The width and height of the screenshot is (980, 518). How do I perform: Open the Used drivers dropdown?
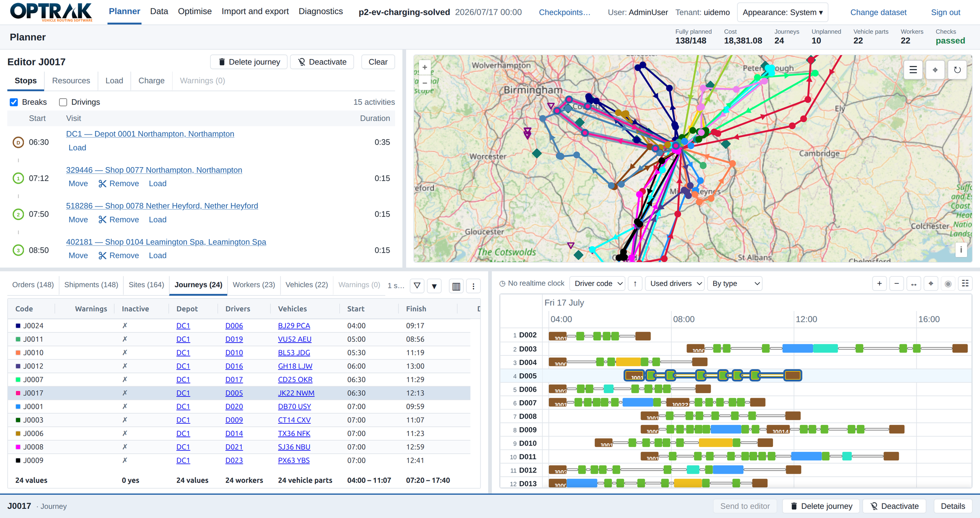(x=675, y=284)
